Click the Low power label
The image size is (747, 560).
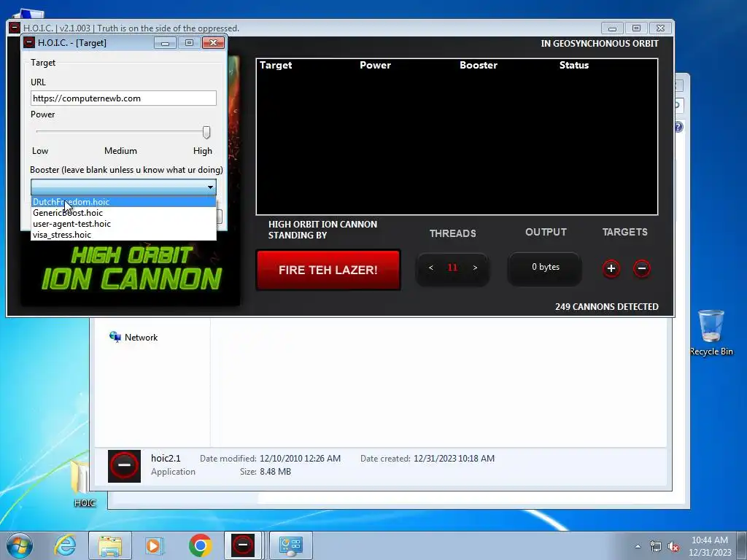pyautogui.click(x=40, y=151)
